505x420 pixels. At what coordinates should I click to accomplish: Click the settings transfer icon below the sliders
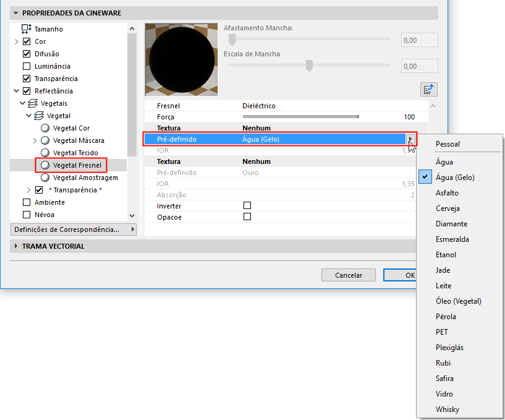coord(429,89)
